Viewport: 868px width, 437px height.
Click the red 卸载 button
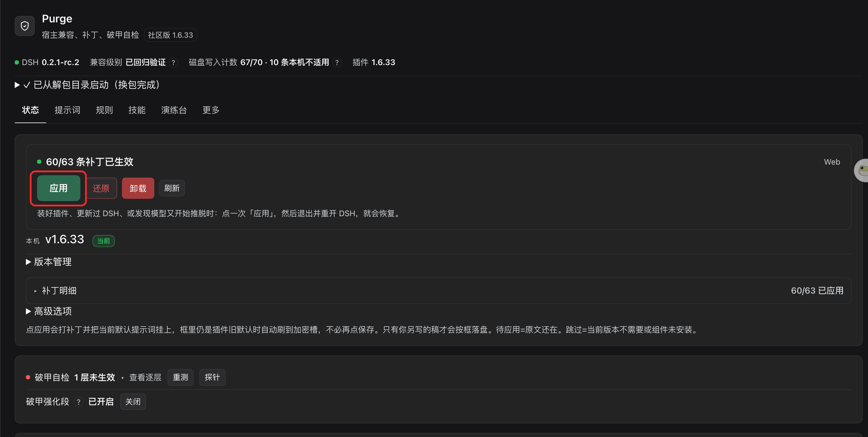click(138, 188)
